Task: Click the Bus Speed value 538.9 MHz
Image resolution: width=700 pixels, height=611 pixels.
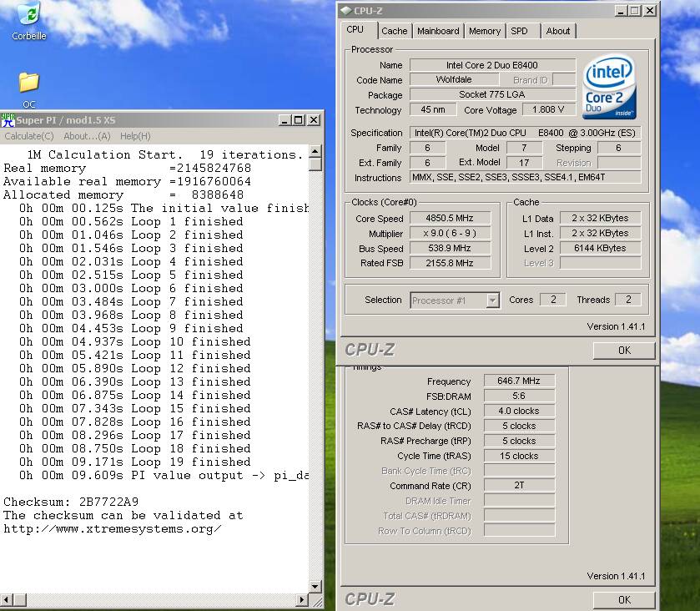Action: click(450, 248)
